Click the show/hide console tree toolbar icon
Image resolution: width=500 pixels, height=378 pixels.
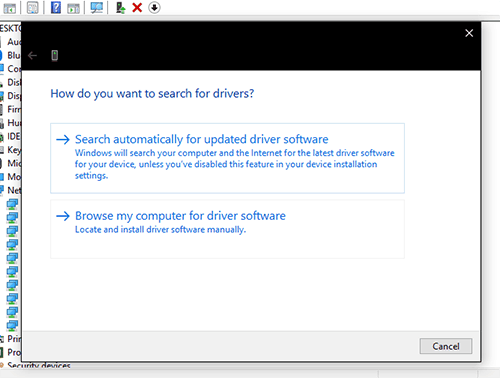coord(9,8)
